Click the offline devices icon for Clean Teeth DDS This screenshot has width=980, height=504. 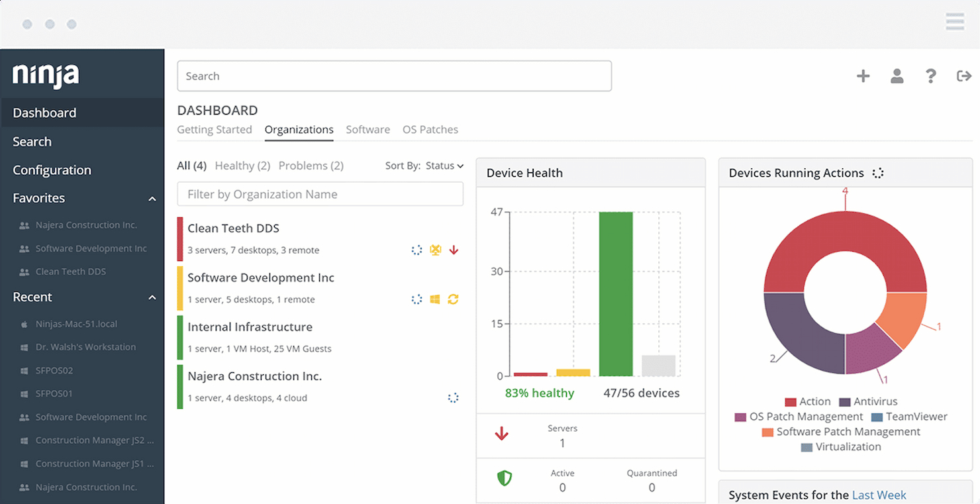point(435,250)
